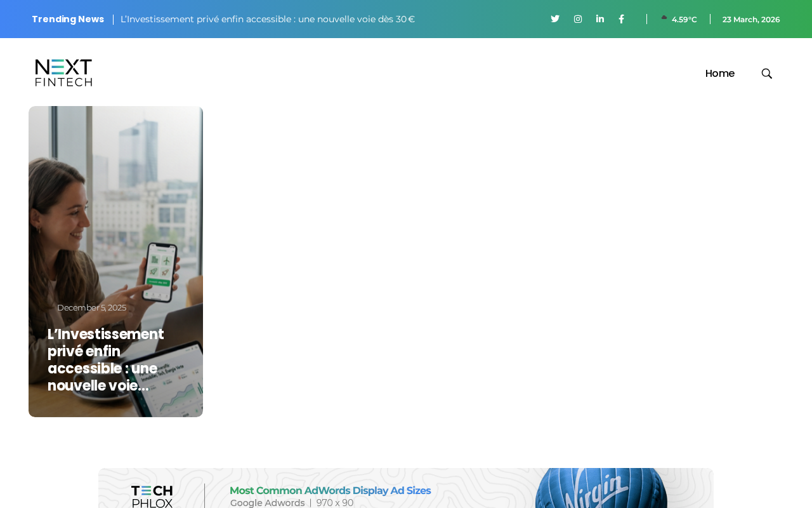This screenshot has height=508, width=812.
Task: Click the Next Fintech logo
Action: [63, 73]
